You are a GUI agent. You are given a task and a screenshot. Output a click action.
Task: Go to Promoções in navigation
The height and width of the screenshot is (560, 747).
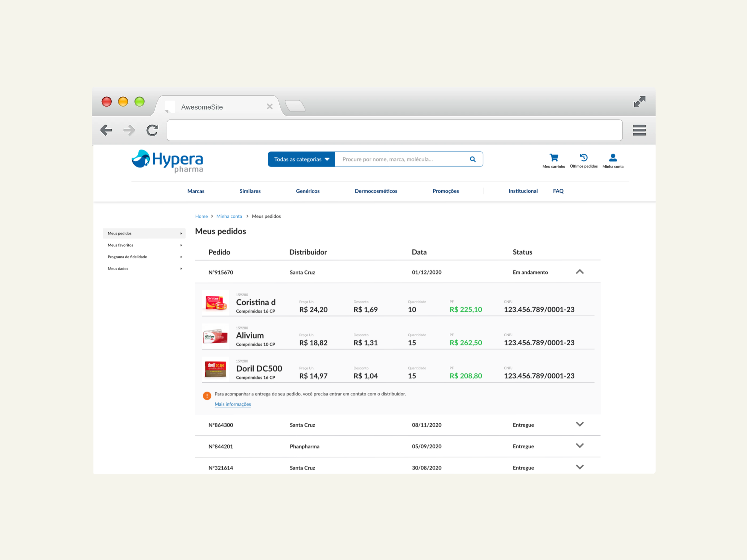[446, 191]
